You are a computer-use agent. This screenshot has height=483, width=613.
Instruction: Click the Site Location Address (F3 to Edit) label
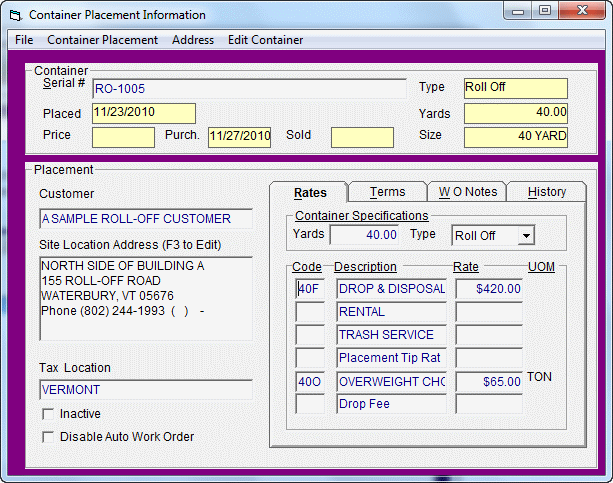click(x=130, y=245)
